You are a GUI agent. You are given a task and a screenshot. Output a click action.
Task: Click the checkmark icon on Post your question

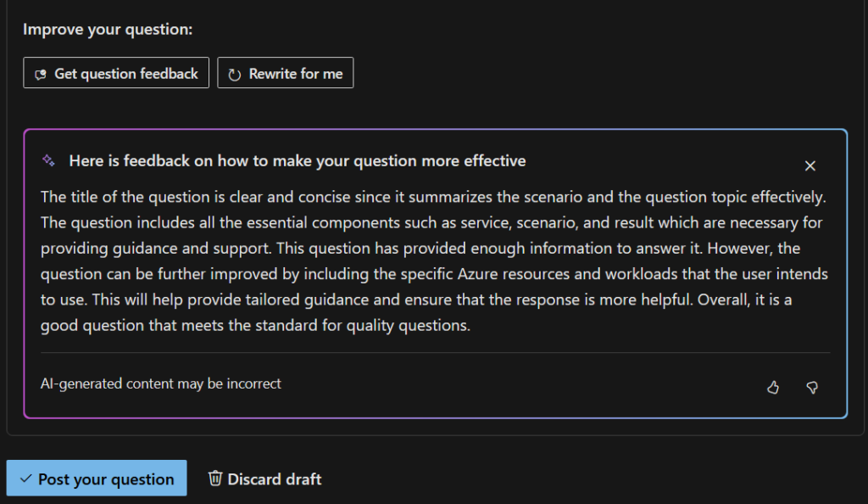[25, 478]
